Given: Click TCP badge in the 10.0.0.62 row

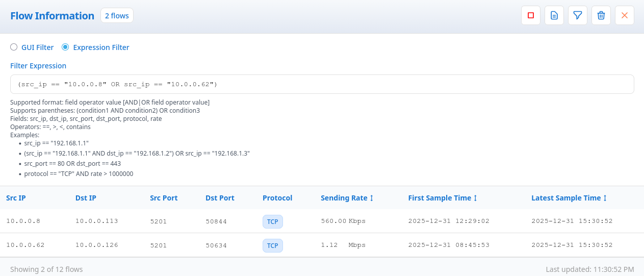Looking at the screenshot, I should 272,245.
